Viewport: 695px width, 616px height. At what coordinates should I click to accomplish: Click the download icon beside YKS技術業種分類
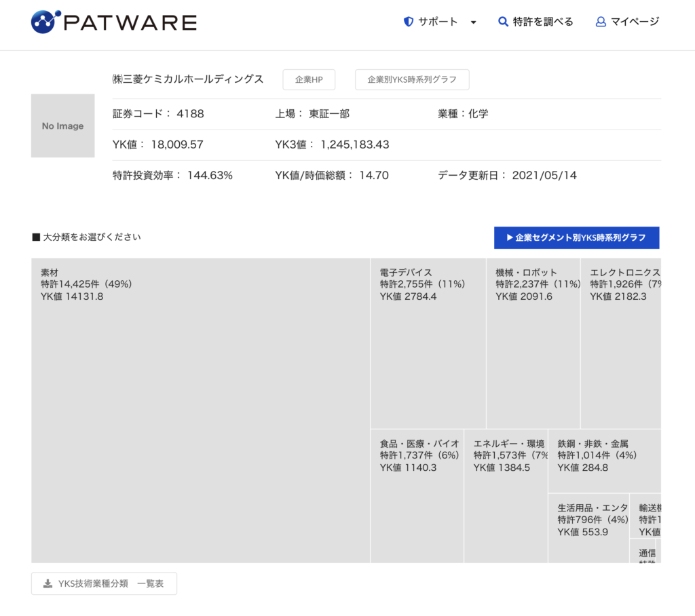[48, 583]
